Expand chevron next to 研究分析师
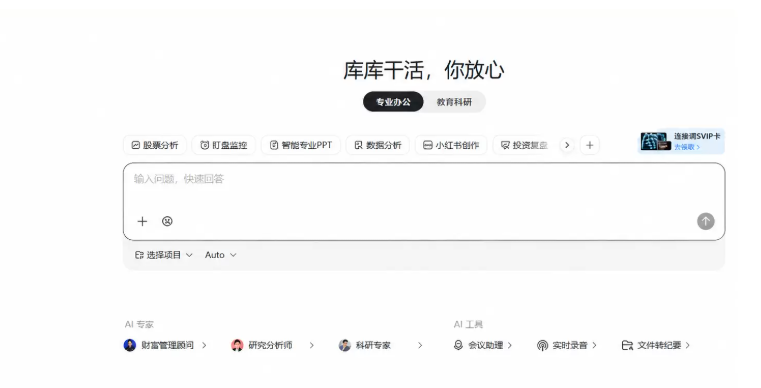This screenshot has width=761, height=388. coord(312,345)
